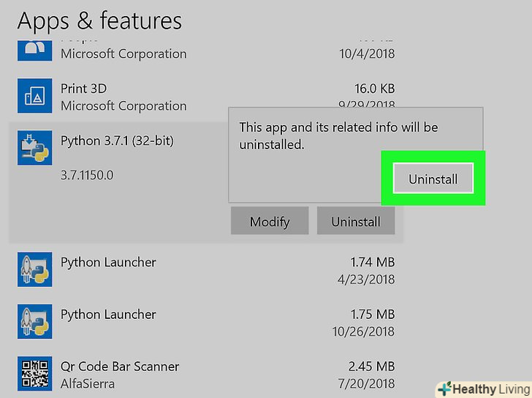Click the uninstall confirmation message text
This screenshot has height=398, width=532.
click(338, 136)
